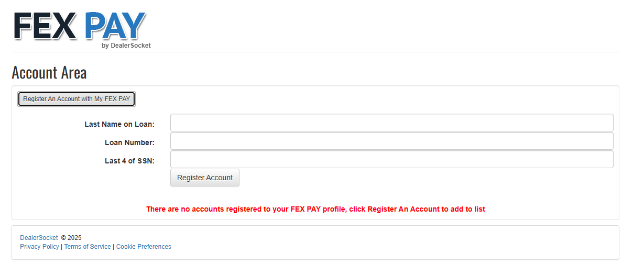Submit with the Register Account button
Viewport: 644px width, 275px height.
click(205, 178)
